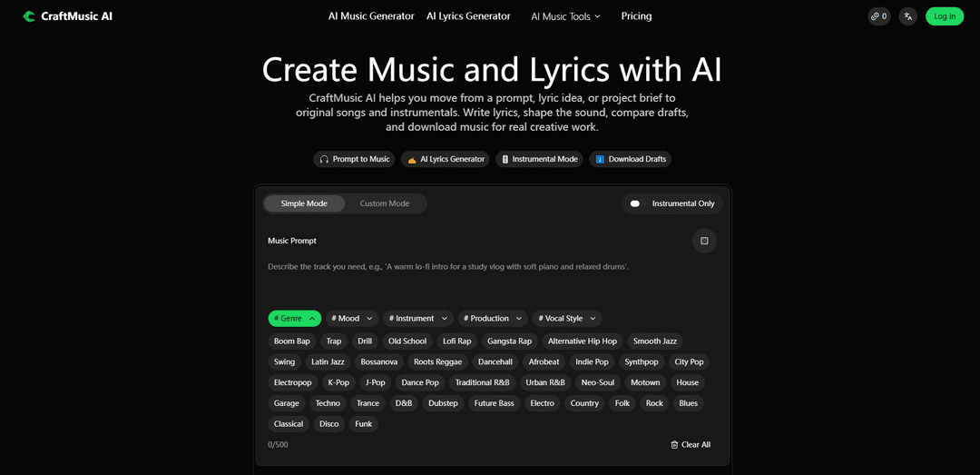Click the Download Drafts badge
The image size is (980, 475).
(631, 159)
